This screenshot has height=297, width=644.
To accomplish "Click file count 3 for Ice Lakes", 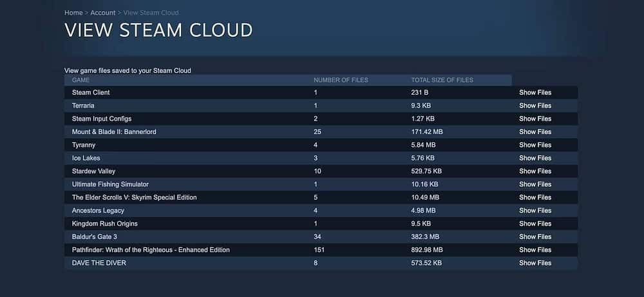I will point(316,158).
